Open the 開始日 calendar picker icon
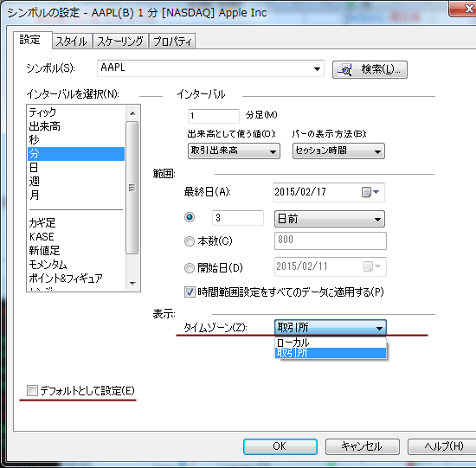This screenshot has width=476, height=468. click(x=371, y=266)
